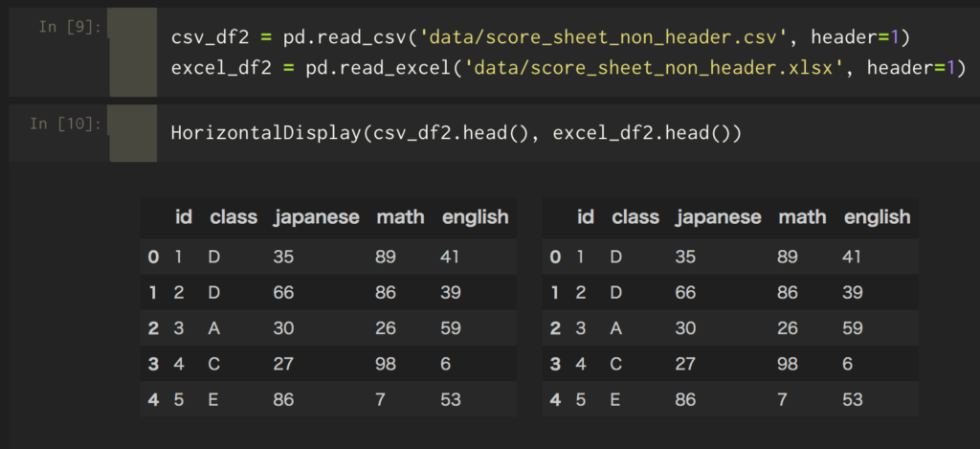Click japanese value 30 in the right table
Screen dimensions: 980x449
point(685,328)
